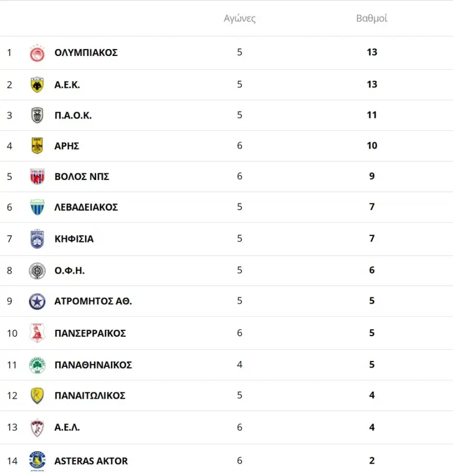The height and width of the screenshot is (476, 453).
Task: Click the ΑΤΡΟΜΗΤΟΣ ΑΘ. star logo
Action: tap(37, 301)
